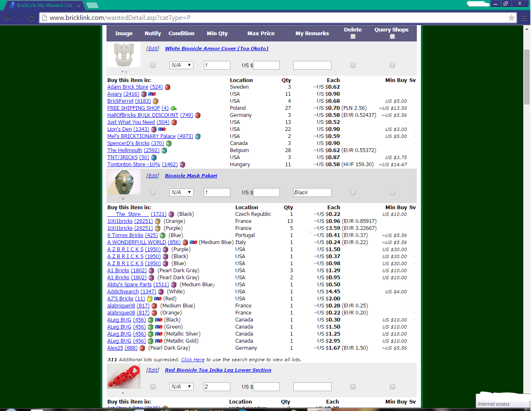Click the teal store icon beside The Hellmouth
The image size is (532, 411).
(x=164, y=150)
